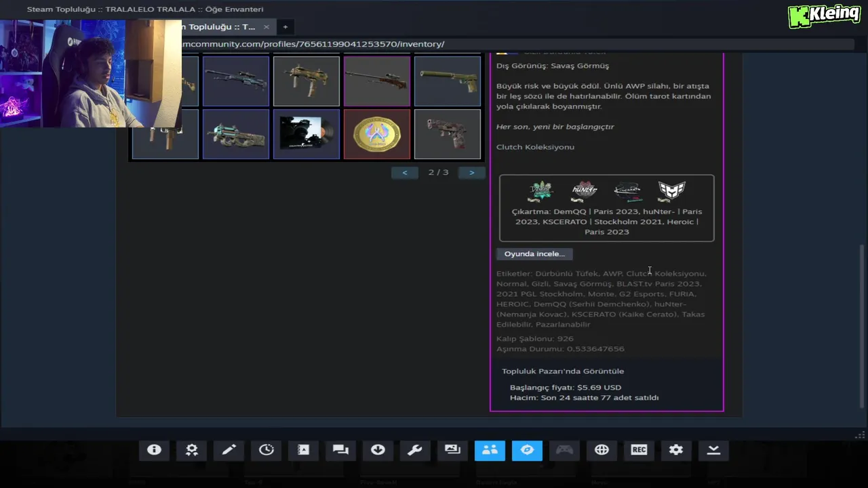Image resolution: width=868 pixels, height=488 pixels.
Task: Click the KSCERATO Stockholm 2021 sticker icon
Action: [628, 191]
